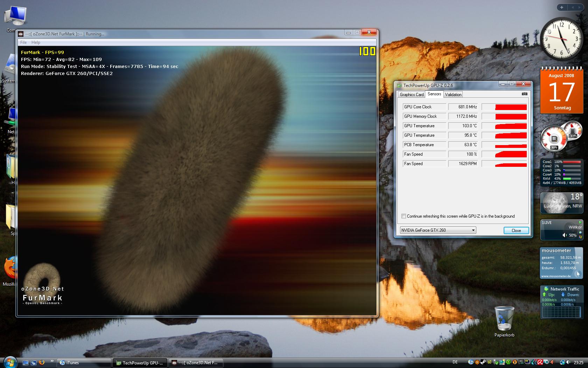Click the network connection tray icon
Image resolution: width=588 pixels, height=368 pixels.
click(562, 362)
